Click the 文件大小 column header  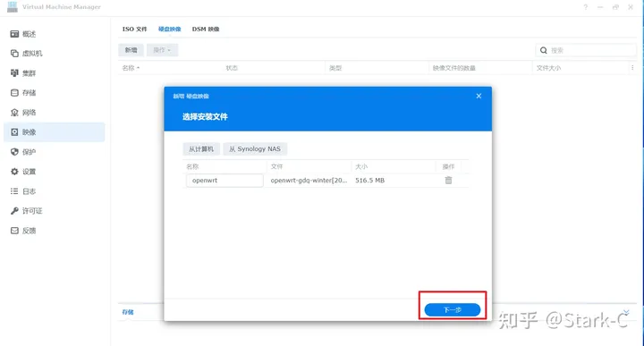[x=548, y=68]
